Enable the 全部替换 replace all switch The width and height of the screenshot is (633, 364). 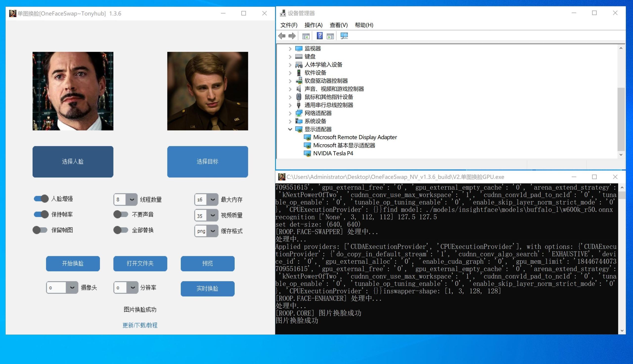(121, 230)
